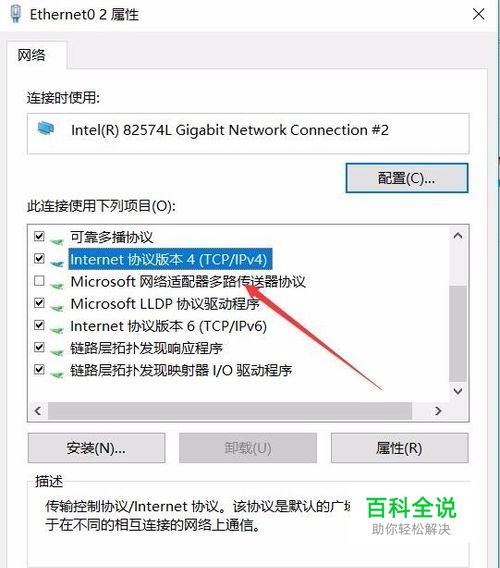Click the horizontal scrollbar track of list
The width and height of the screenshot is (500, 568).
(230, 411)
